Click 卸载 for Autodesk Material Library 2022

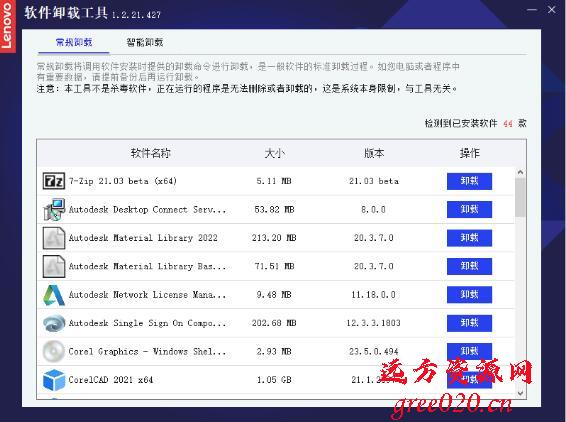click(x=469, y=238)
